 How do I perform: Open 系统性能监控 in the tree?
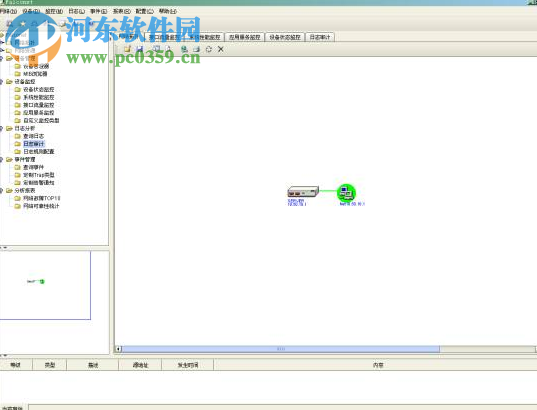click(39, 97)
